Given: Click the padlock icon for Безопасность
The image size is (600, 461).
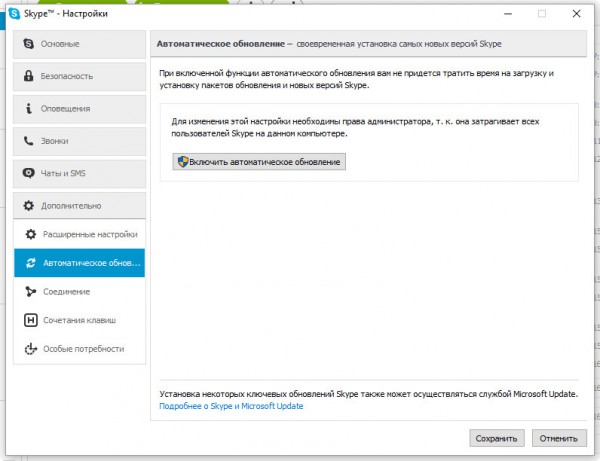Looking at the screenshot, I should pos(29,76).
